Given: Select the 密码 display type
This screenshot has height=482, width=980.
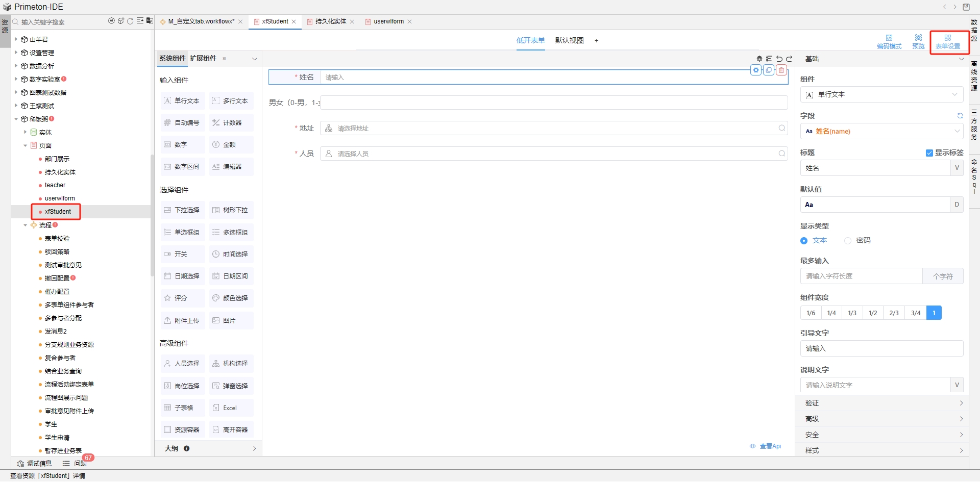Looking at the screenshot, I should [848, 241].
